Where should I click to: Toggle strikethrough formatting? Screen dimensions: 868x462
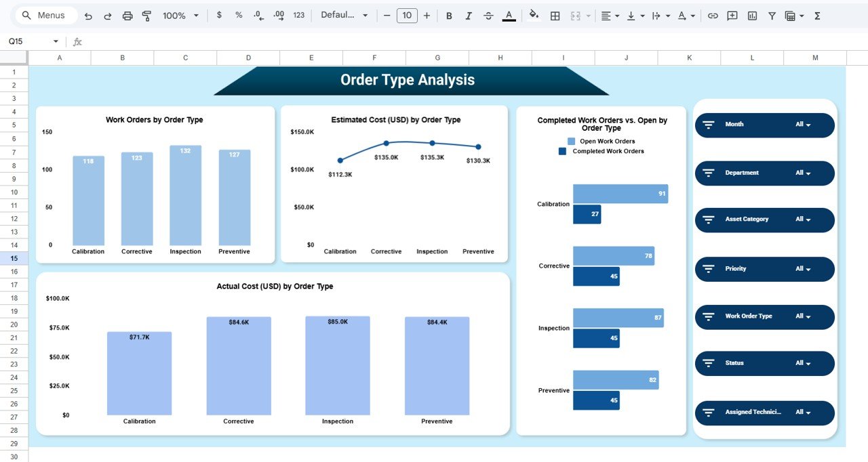(489, 15)
